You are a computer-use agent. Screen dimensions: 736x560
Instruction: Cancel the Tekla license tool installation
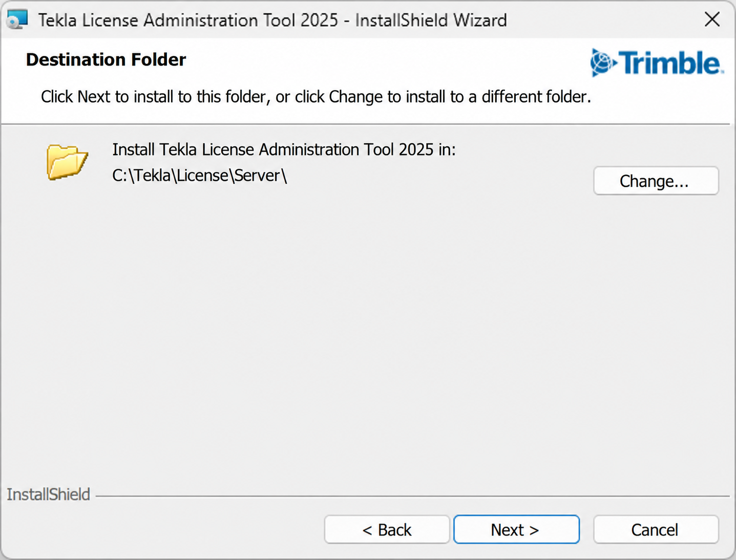click(656, 529)
